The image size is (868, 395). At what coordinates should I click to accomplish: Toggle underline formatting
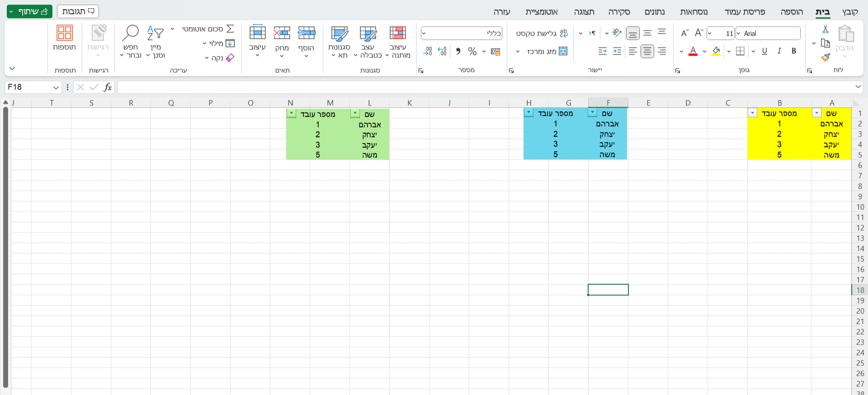(x=764, y=51)
